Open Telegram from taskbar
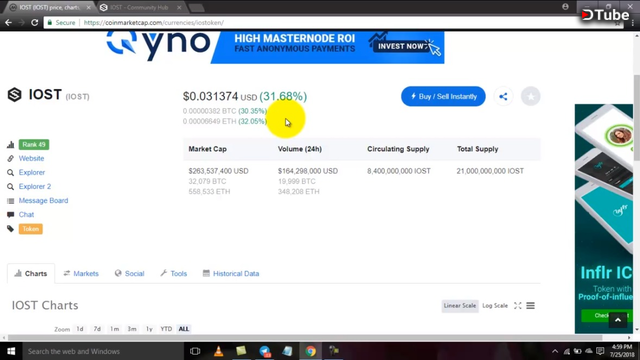 point(264,351)
